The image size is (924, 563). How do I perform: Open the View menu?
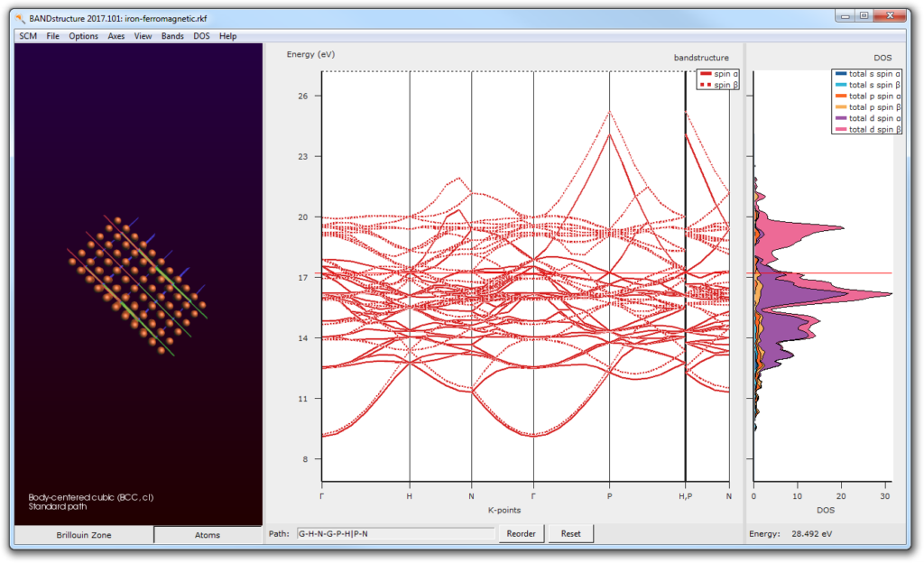pos(142,36)
